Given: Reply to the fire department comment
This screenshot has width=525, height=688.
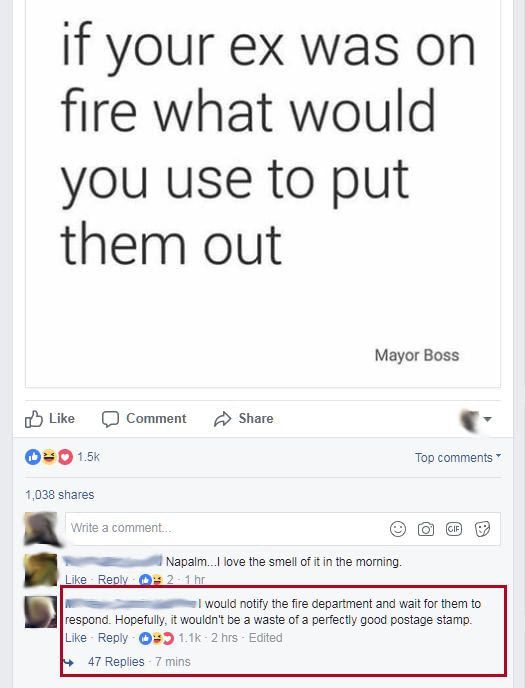Looking at the screenshot, I should coord(113,638).
